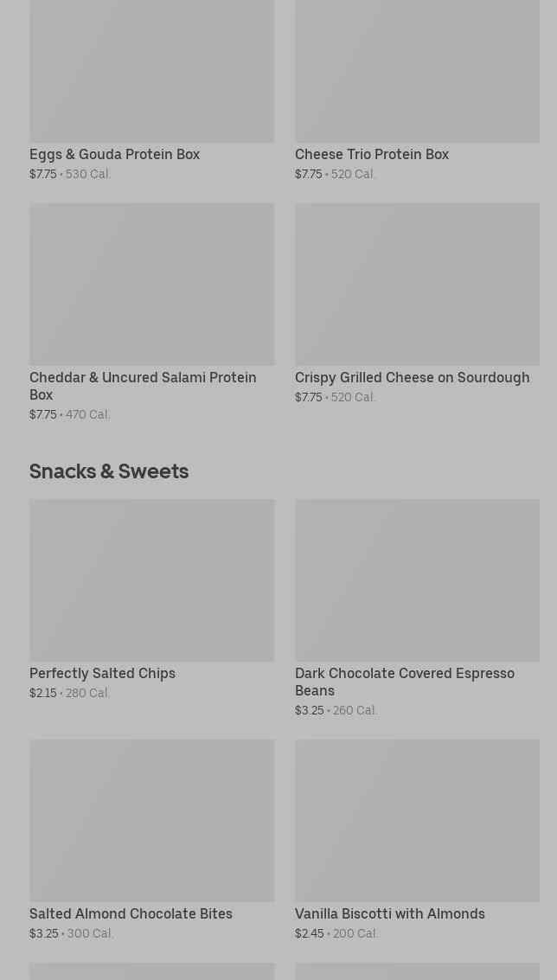Click the $2.45 price under Vanilla Biscotti

pos(309,934)
